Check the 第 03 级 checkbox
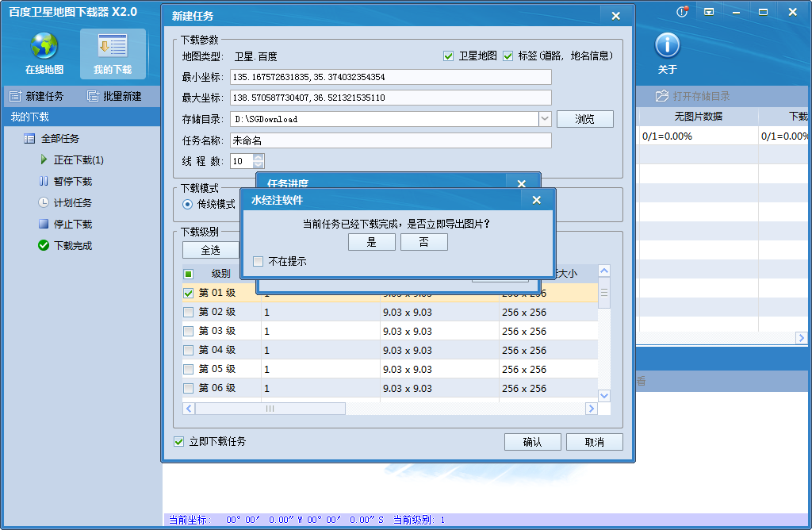 coord(189,331)
